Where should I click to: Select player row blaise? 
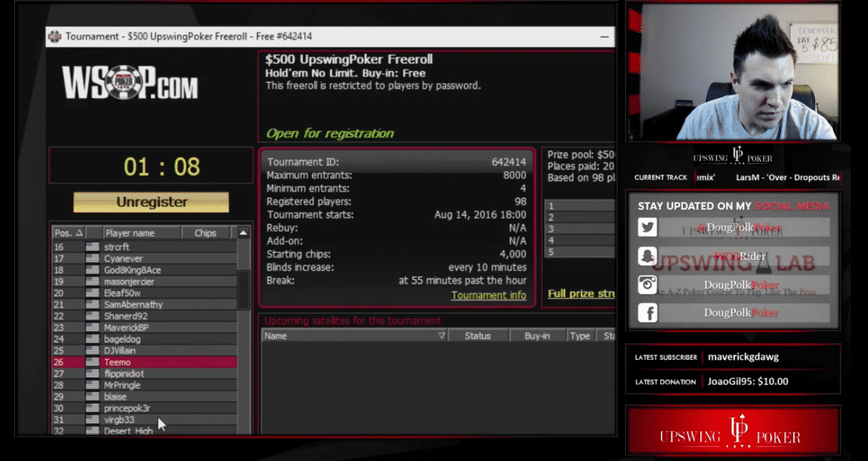point(144,397)
